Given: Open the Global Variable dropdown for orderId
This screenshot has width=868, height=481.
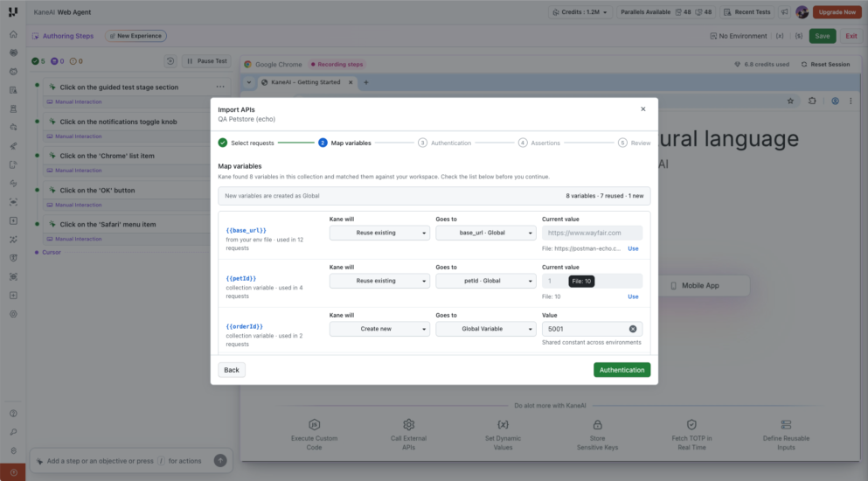Looking at the screenshot, I should pyautogui.click(x=485, y=329).
